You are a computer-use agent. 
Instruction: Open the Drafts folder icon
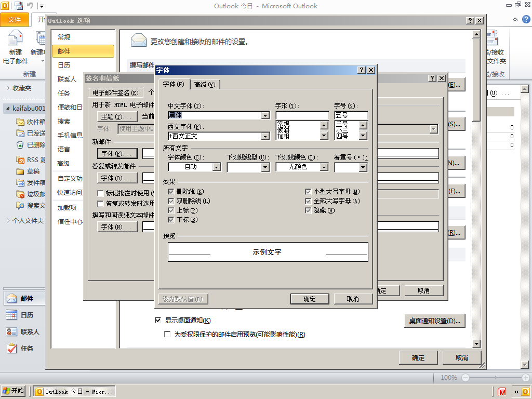(x=20, y=171)
